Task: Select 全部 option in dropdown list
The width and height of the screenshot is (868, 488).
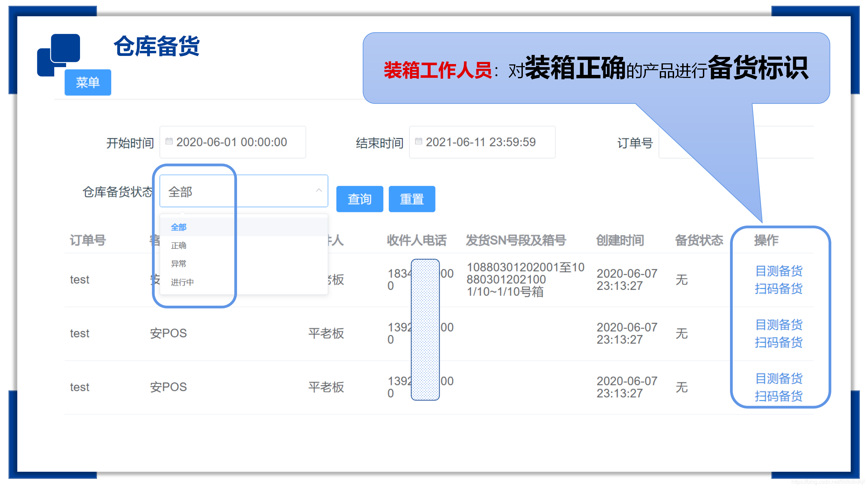Action: click(x=179, y=227)
